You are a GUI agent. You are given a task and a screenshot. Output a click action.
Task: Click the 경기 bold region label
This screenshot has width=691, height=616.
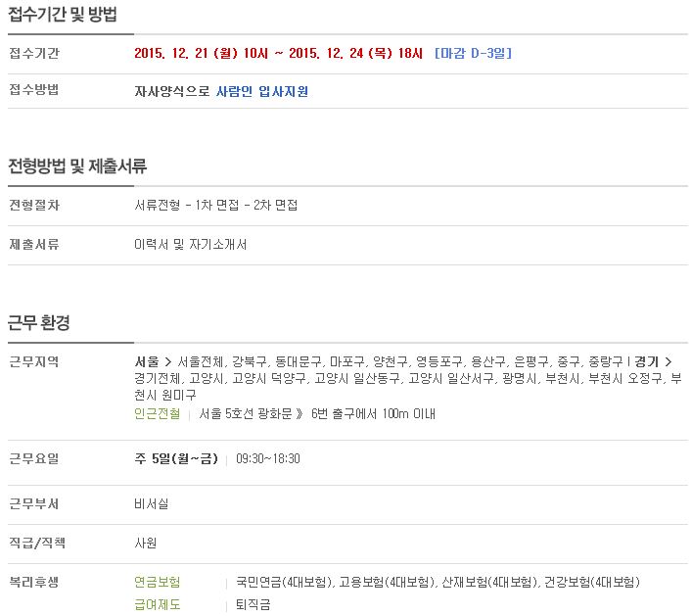(647, 362)
